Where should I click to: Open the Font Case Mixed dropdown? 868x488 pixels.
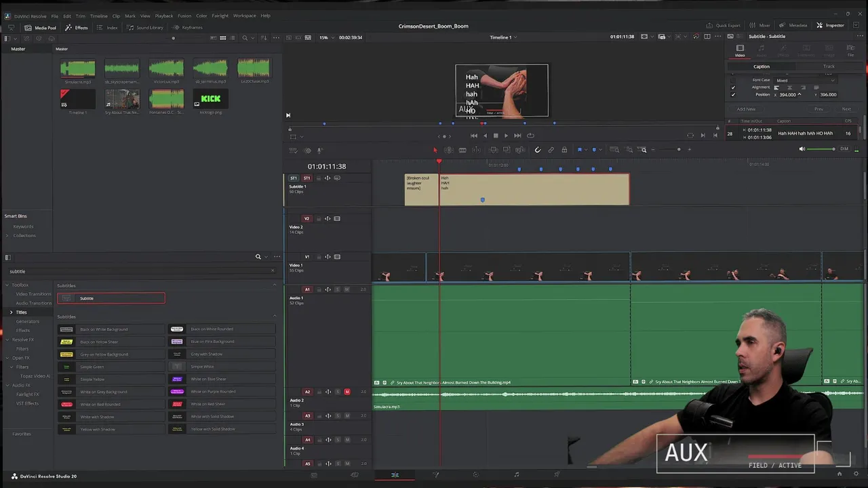(806, 80)
